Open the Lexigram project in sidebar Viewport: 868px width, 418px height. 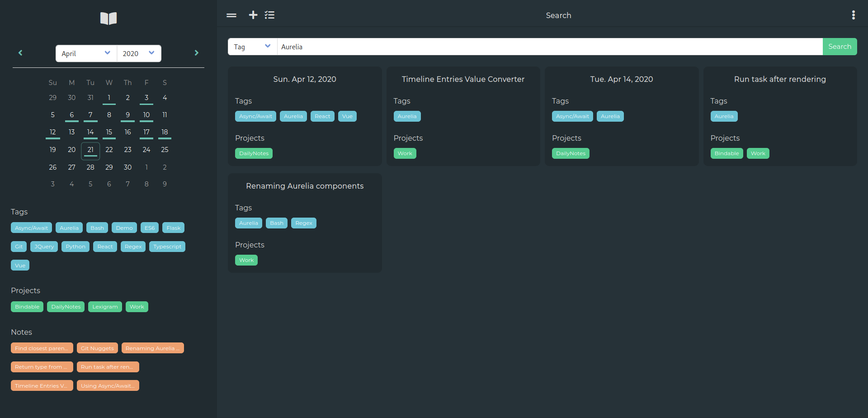click(x=105, y=307)
